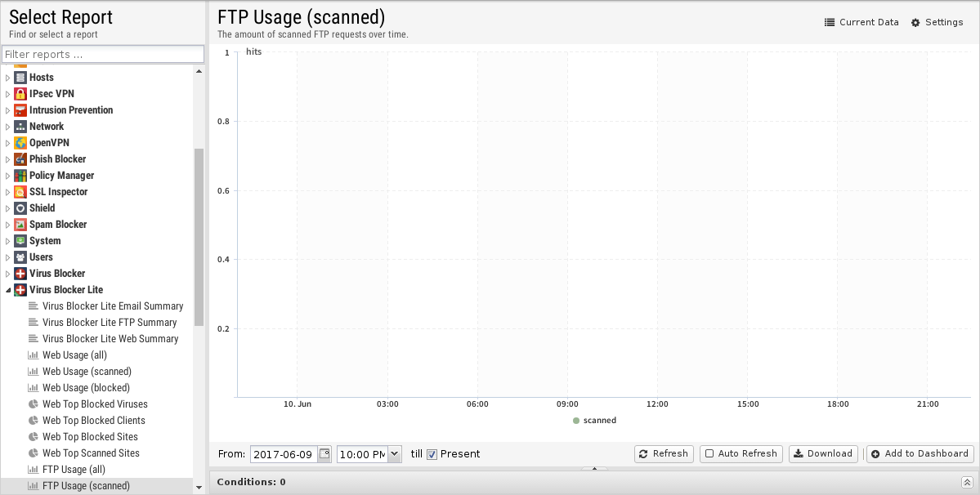Click the Filter reports search field
Screen dimensions: 980x495
click(102, 54)
